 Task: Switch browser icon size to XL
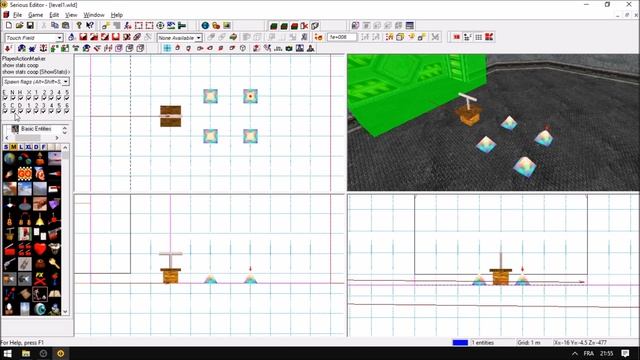tap(28, 147)
